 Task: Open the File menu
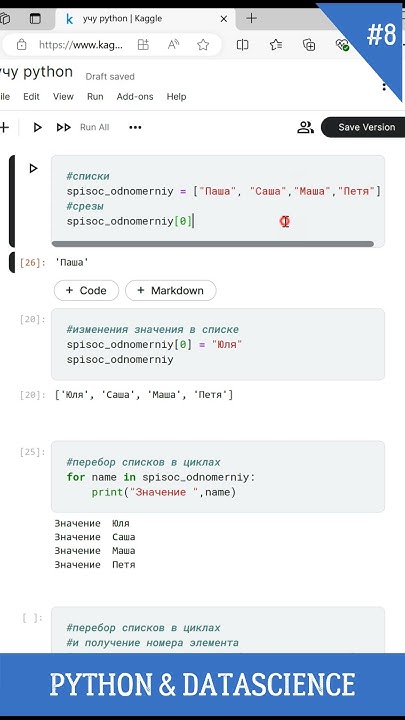coord(5,96)
